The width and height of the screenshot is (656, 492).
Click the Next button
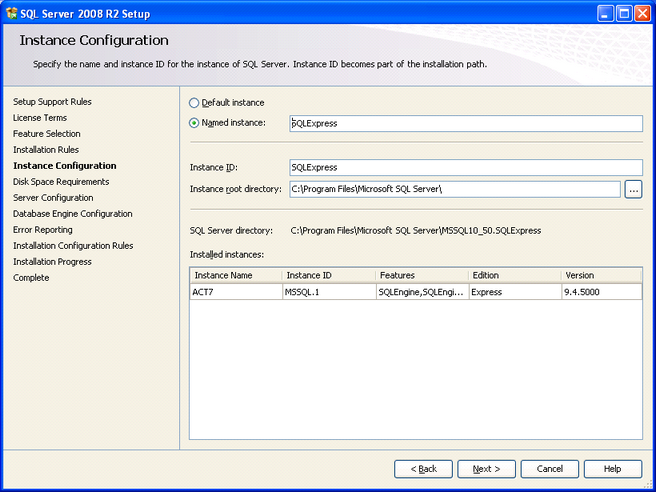(487, 469)
